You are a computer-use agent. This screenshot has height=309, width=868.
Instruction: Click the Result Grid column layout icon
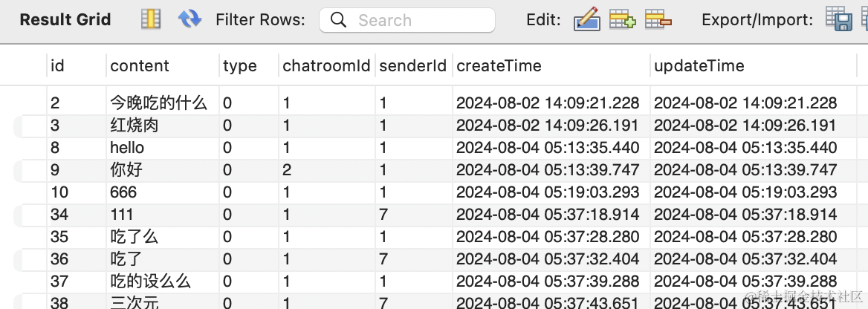(x=151, y=20)
